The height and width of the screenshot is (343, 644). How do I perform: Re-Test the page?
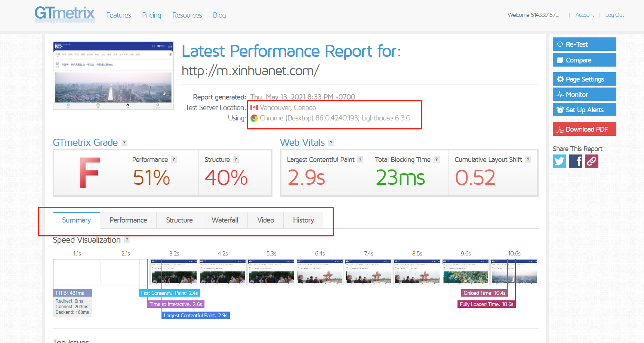(585, 44)
